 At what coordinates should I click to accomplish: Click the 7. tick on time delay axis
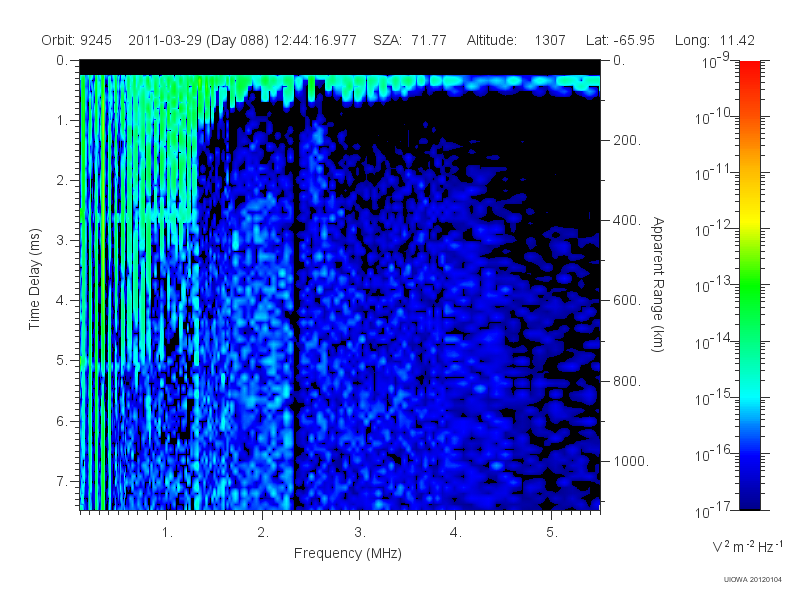tap(62, 481)
